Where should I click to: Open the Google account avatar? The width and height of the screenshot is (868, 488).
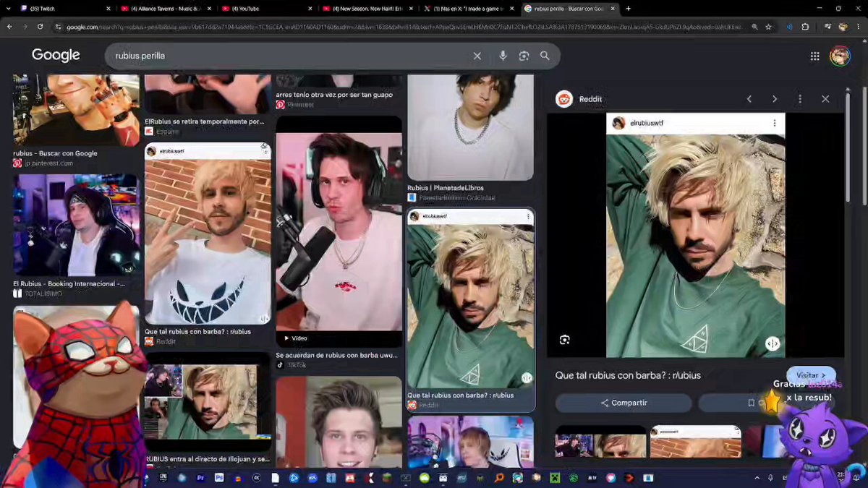pos(840,56)
